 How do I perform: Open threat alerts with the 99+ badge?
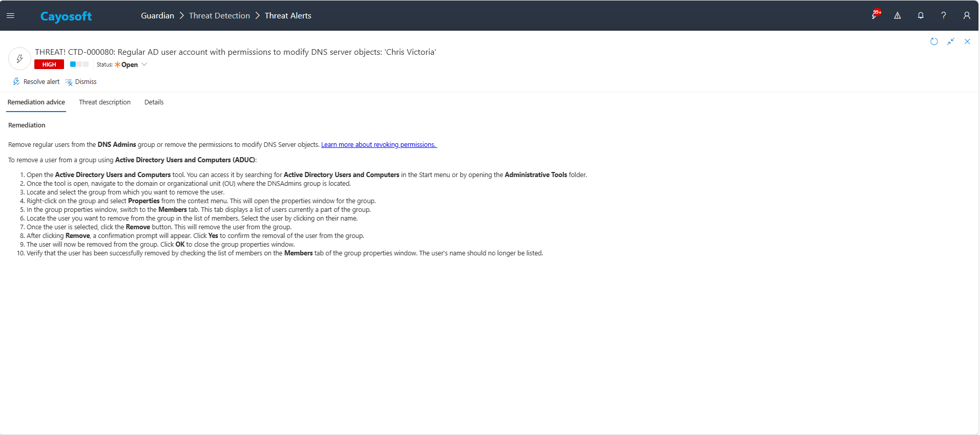click(875, 15)
